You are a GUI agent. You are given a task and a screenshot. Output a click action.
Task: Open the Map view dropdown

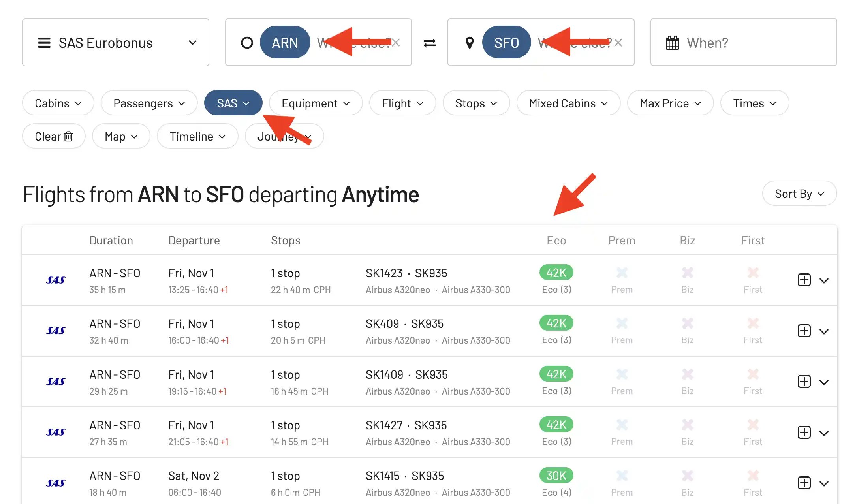click(x=121, y=136)
